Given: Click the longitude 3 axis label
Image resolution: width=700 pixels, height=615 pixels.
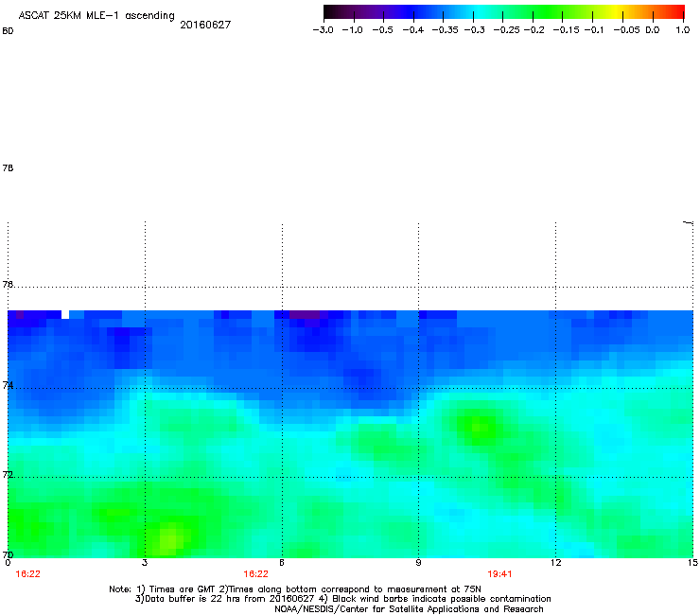Looking at the screenshot, I should click(x=145, y=563).
